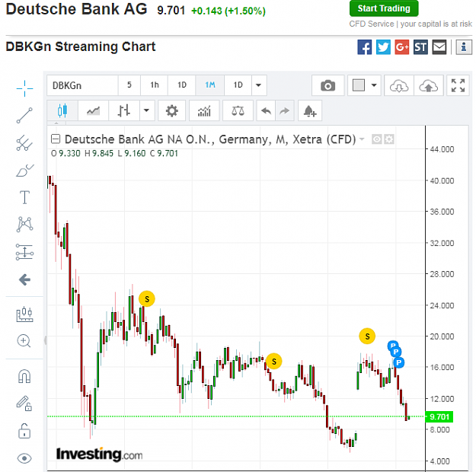Select the brush drawing tool

click(24, 171)
